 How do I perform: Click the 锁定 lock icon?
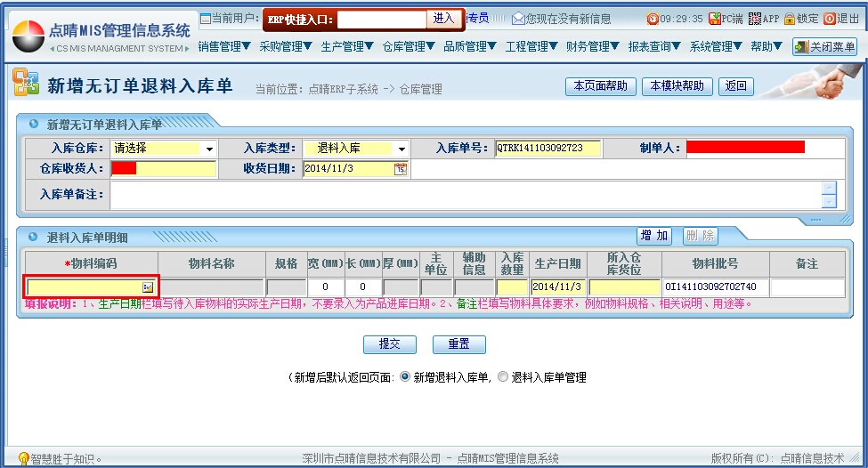pos(789,19)
